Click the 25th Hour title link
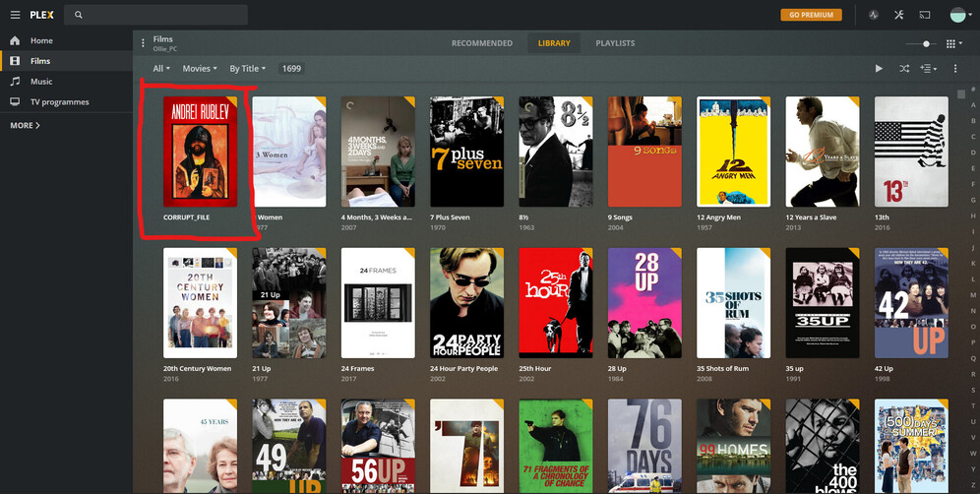The height and width of the screenshot is (494, 980). click(535, 369)
